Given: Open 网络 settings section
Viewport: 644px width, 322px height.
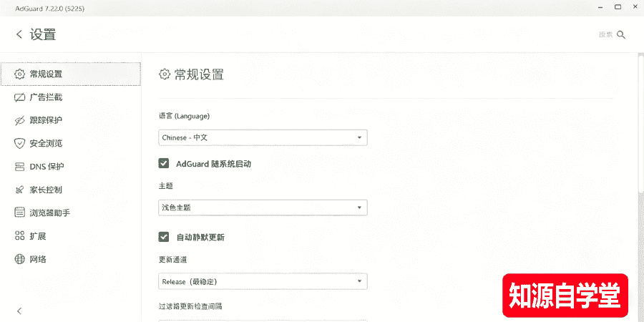Looking at the screenshot, I should pos(71,259).
